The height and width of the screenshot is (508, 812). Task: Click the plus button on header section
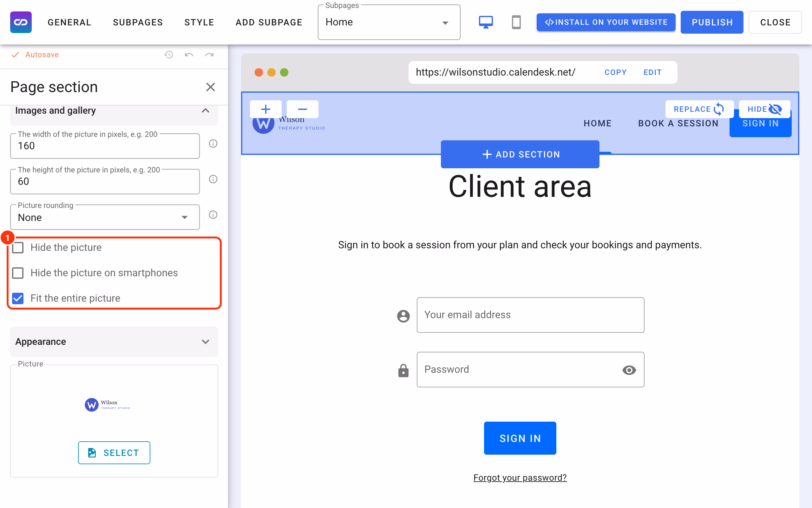coord(266,109)
